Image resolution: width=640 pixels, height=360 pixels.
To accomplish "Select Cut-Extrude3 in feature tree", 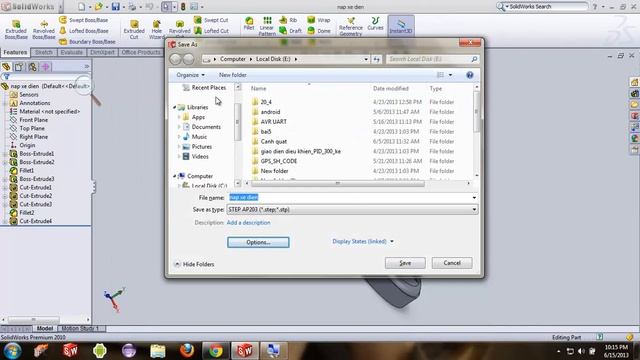I will [x=36, y=204].
